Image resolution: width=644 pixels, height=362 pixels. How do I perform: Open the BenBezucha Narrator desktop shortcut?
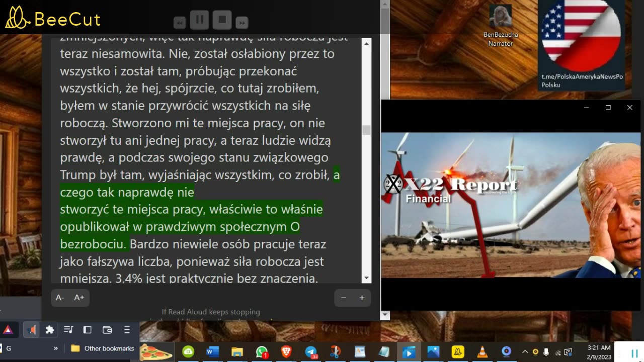pos(500,26)
